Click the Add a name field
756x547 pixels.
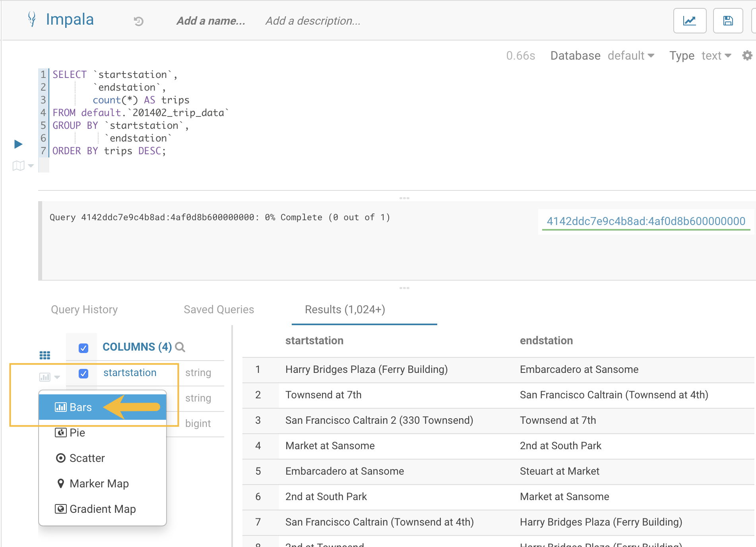(x=211, y=21)
